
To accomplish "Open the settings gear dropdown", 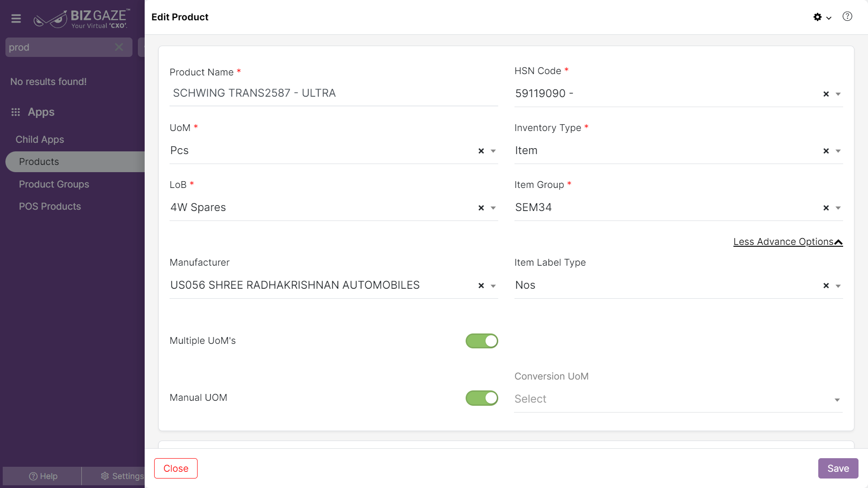I will tap(822, 17).
